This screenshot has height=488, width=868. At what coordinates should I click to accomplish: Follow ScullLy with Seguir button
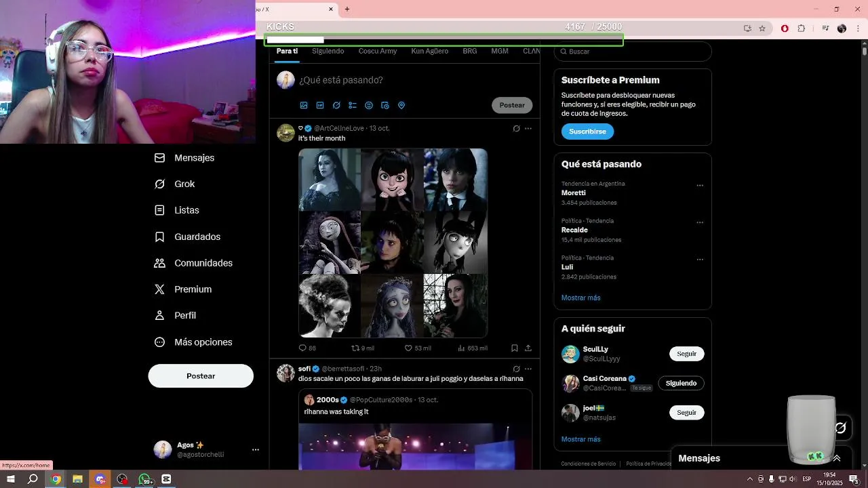click(687, 354)
